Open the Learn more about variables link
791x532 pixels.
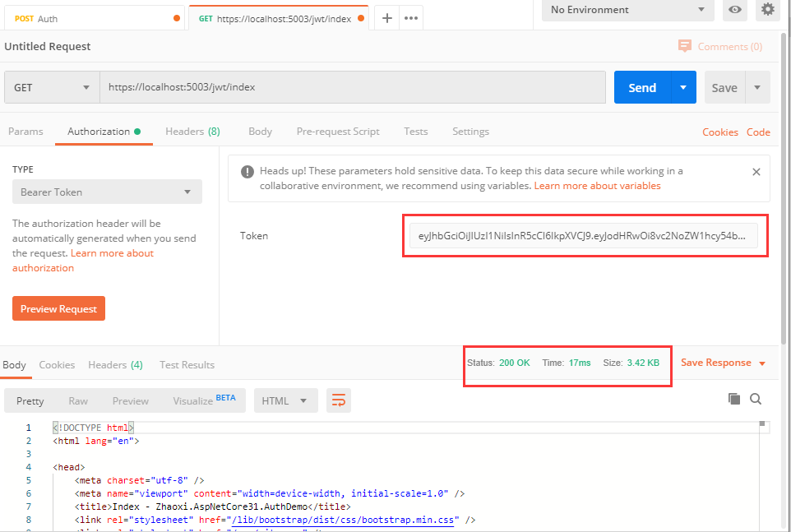pyautogui.click(x=597, y=186)
